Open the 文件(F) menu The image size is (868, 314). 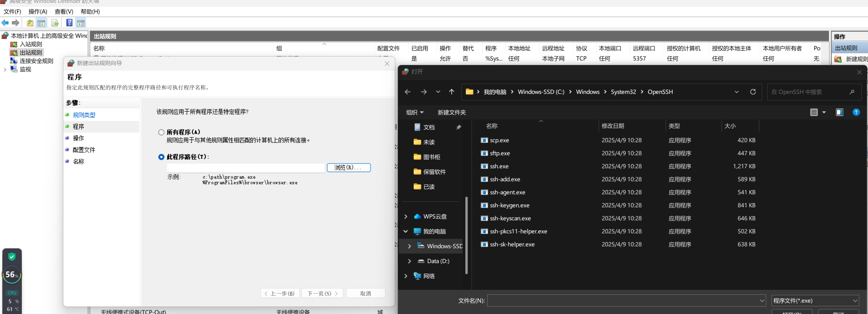12,12
